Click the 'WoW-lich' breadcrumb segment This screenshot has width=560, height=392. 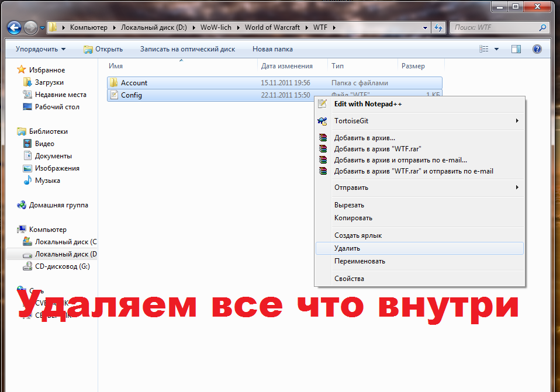(x=216, y=27)
